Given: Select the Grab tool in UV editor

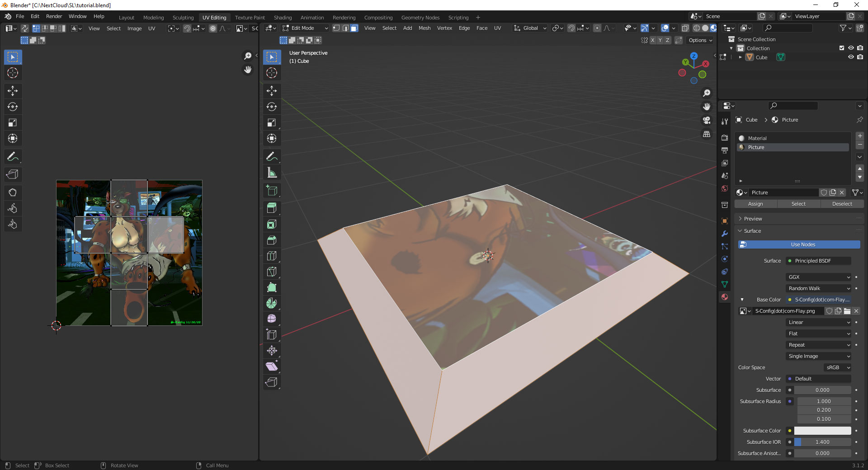Looking at the screenshot, I should 13,193.
